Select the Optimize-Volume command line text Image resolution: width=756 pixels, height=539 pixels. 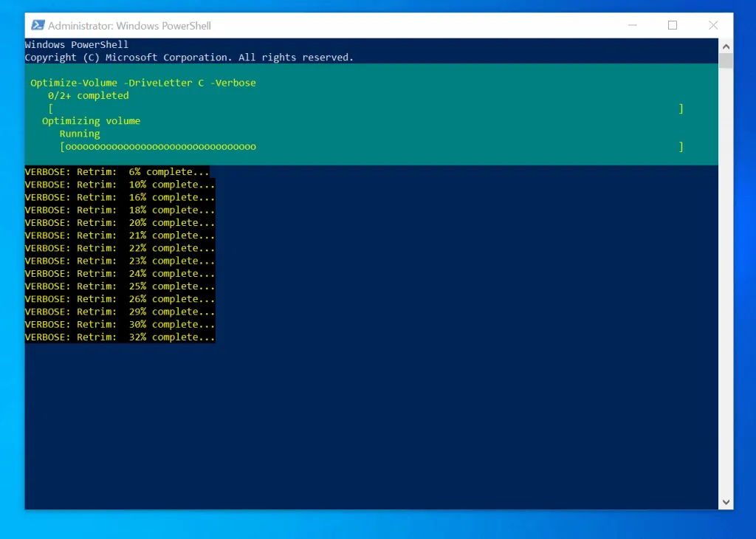point(142,83)
